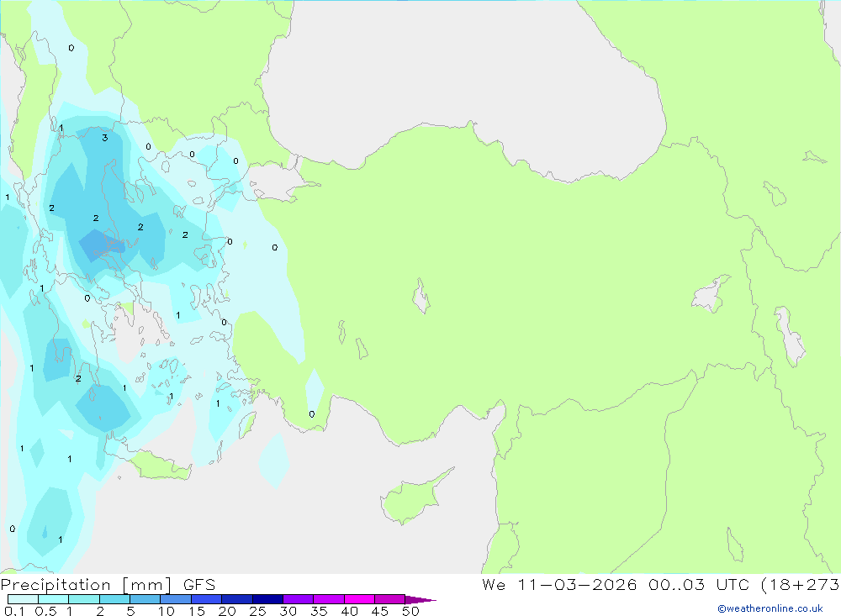The height and width of the screenshot is (616, 841).
Task: Click the legend label '20'
Action: (x=227, y=611)
